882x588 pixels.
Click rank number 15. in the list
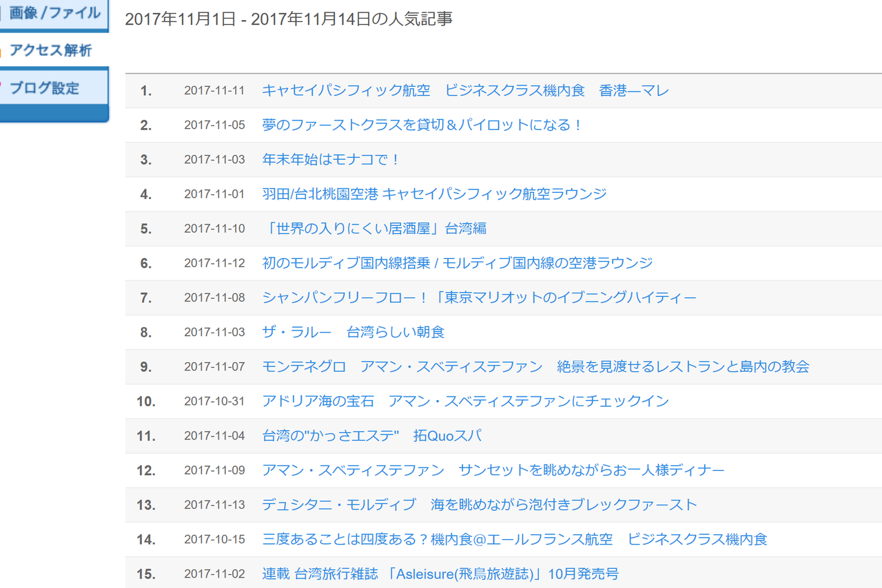(x=145, y=574)
